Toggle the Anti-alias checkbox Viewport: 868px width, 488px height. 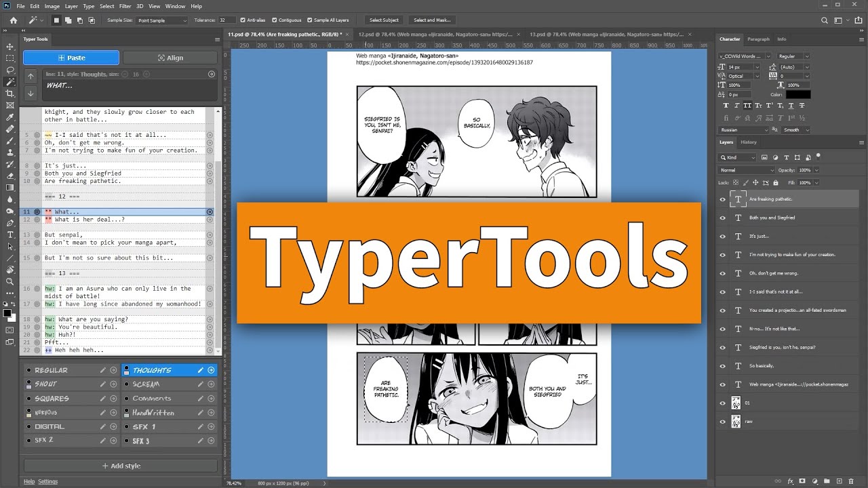point(243,20)
